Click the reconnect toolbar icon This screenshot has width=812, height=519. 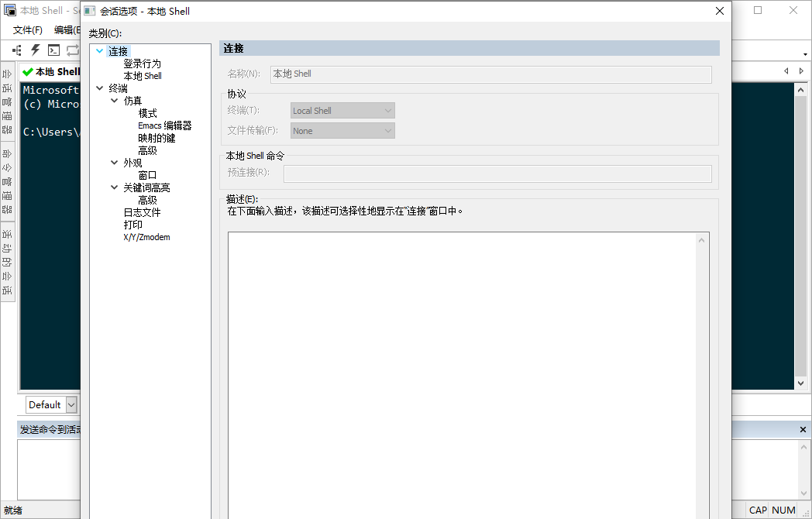pyautogui.click(x=72, y=50)
